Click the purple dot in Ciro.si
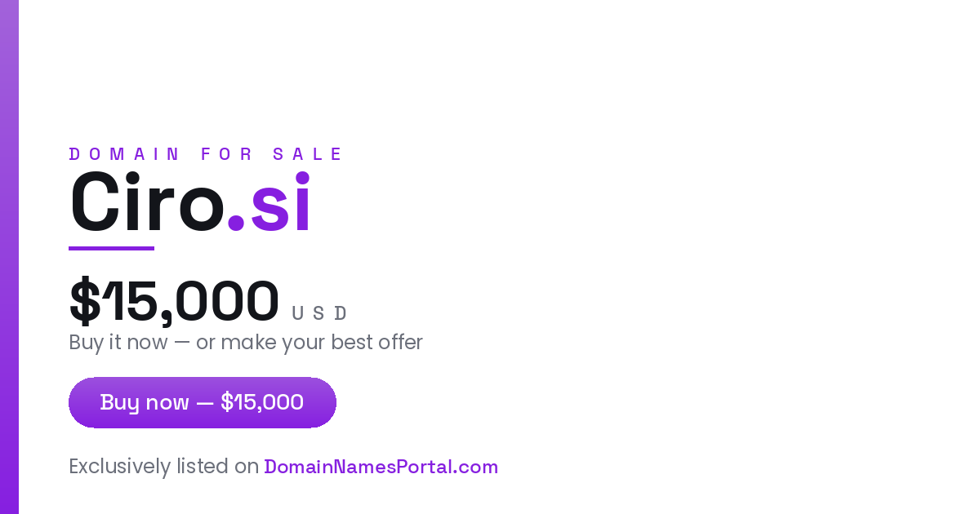Screen dimensions: 980x514 coord(236,223)
